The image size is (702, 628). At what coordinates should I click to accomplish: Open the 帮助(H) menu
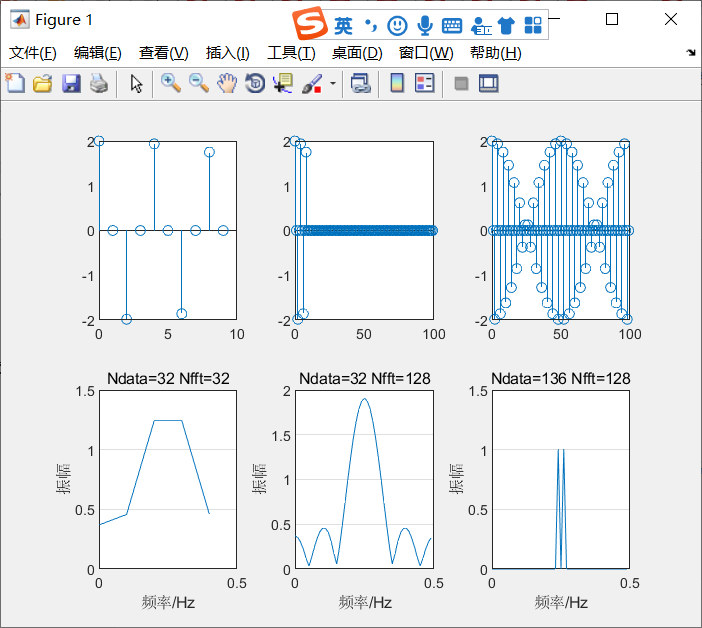pos(495,53)
